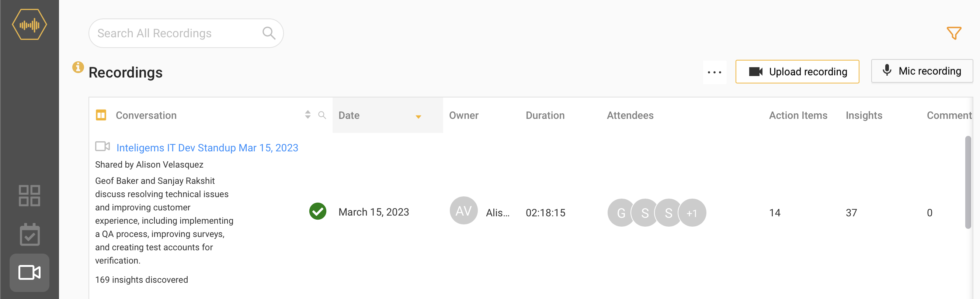Click the green processed-status checkmark
980x299 pixels.
[318, 212]
